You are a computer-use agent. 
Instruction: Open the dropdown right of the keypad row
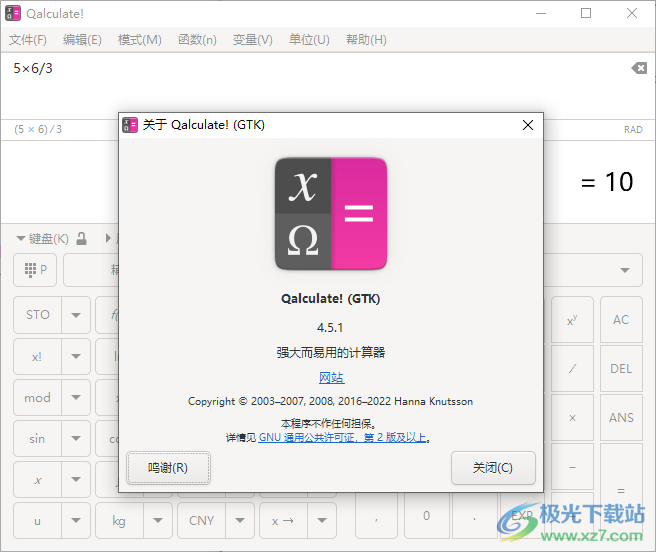pos(625,270)
